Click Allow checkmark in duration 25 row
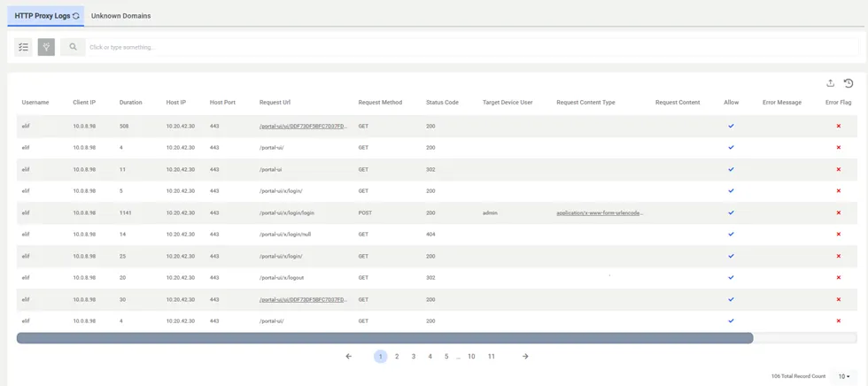This screenshot has width=868, height=386. 731,256
